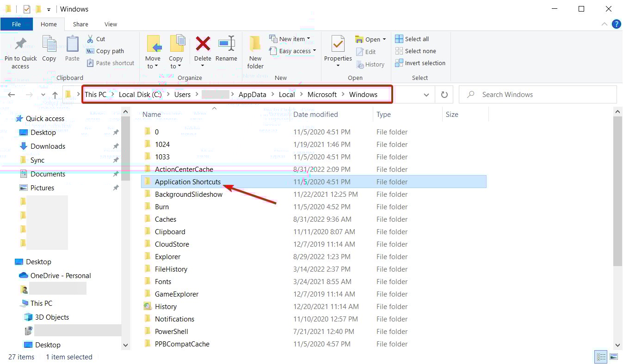Switch to Large icons view in the status bar

(613, 357)
